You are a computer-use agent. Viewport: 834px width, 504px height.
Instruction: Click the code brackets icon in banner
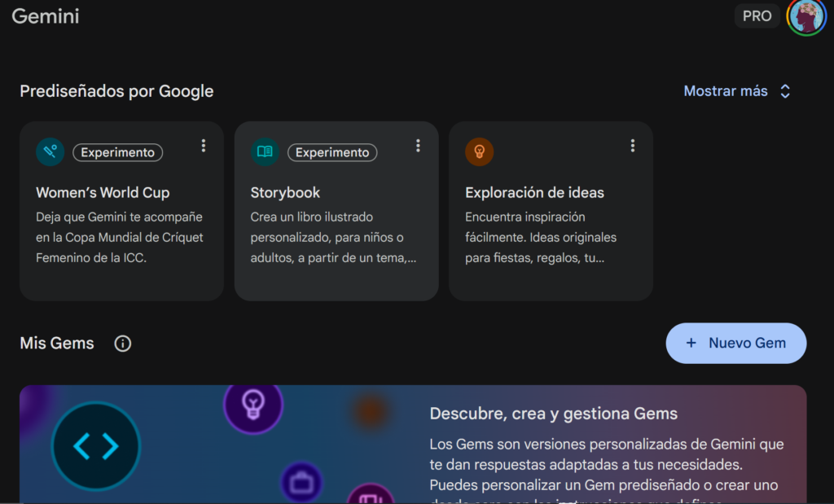[96, 446]
